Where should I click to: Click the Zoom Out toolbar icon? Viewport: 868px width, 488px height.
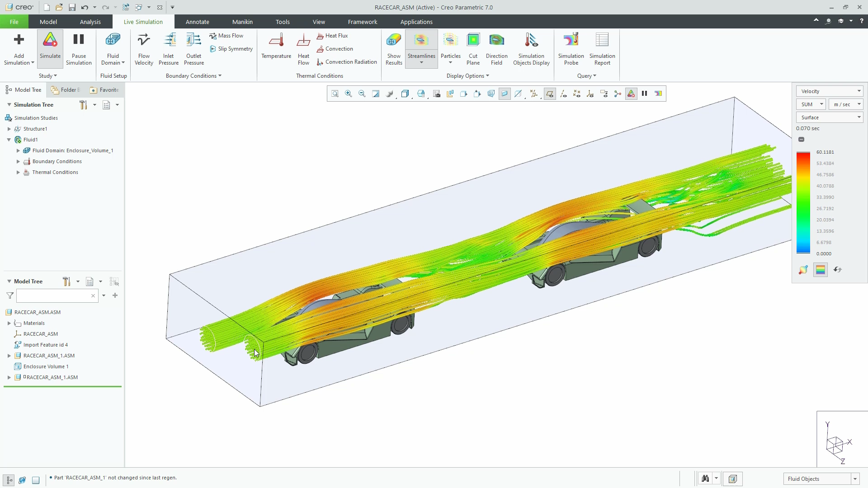tap(362, 94)
